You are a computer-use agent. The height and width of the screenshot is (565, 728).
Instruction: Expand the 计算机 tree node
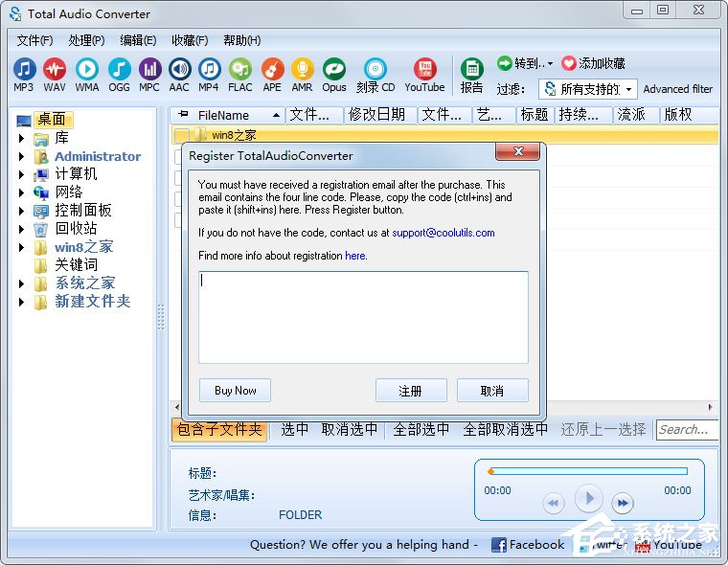tap(21, 174)
